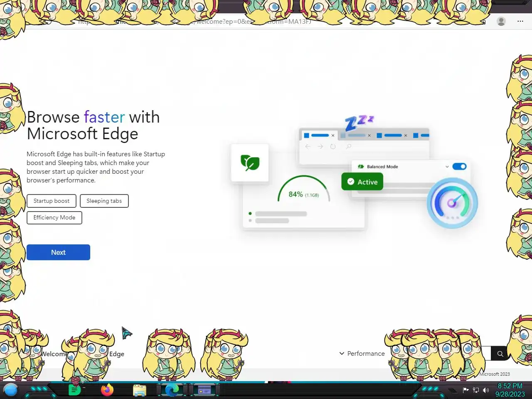Image resolution: width=532 pixels, height=399 pixels.
Task: Select the Efficiency Mode button
Action: pos(54,217)
